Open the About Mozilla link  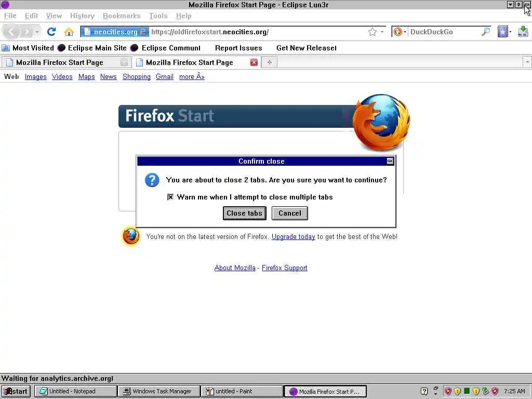click(235, 268)
